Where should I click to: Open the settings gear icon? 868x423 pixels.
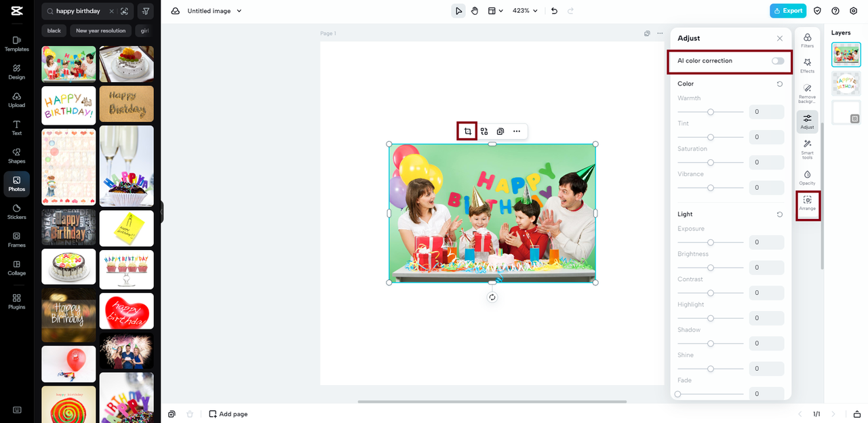pos(854,11)
